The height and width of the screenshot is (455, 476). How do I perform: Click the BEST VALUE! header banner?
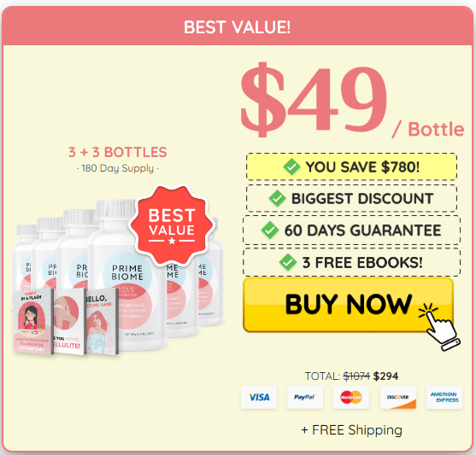237,26
